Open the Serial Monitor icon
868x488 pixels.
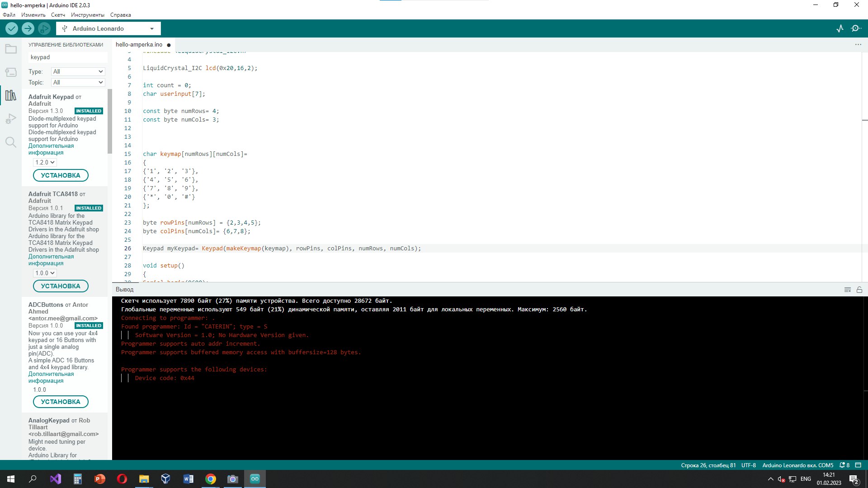[x=856, y=28]
